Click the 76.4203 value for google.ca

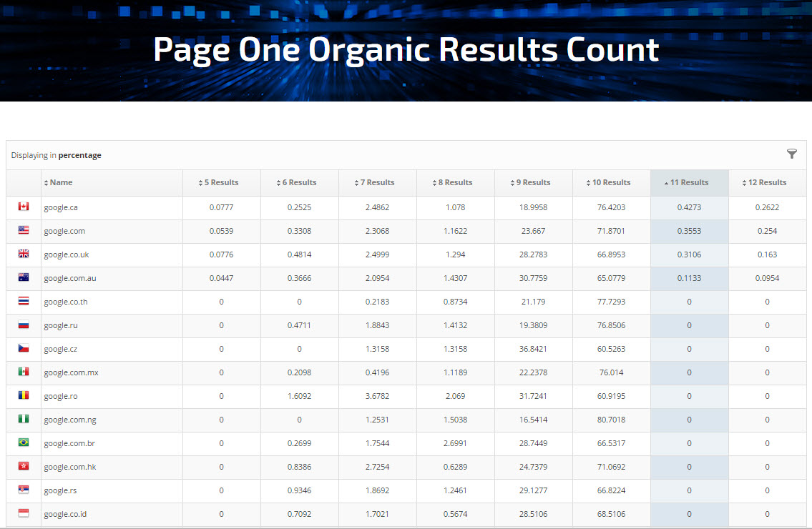(611, 207)
